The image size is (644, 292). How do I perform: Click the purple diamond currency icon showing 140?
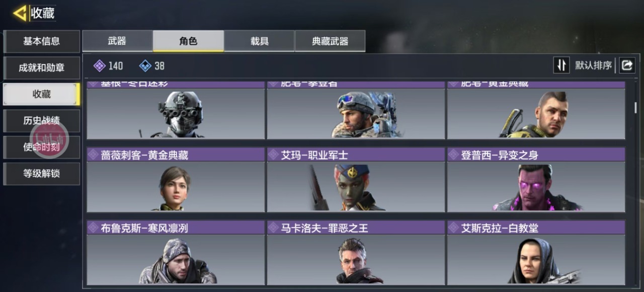click(x=100, y=65)
